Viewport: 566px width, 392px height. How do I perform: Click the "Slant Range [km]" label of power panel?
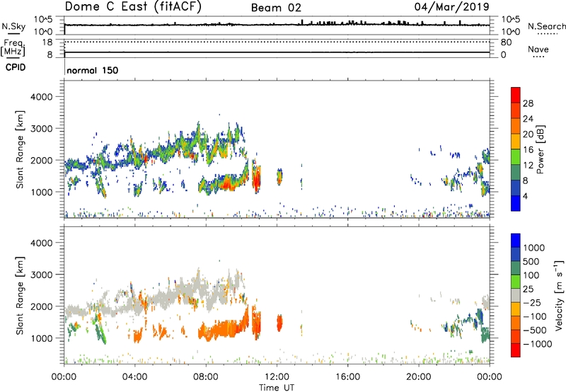20,149
